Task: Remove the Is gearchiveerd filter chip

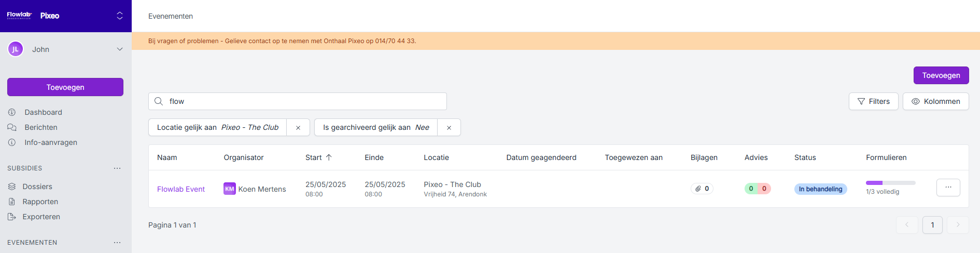Action: click(x=449, y=128)
